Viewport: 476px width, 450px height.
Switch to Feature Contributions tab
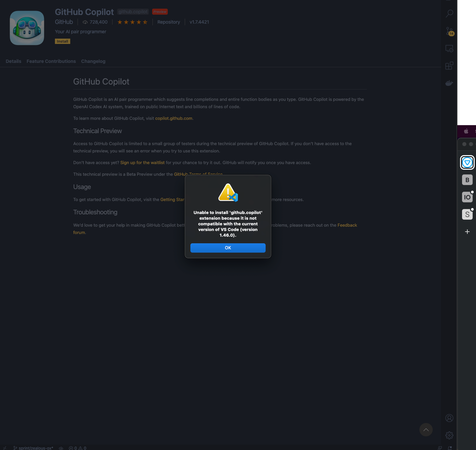(51, 61)
